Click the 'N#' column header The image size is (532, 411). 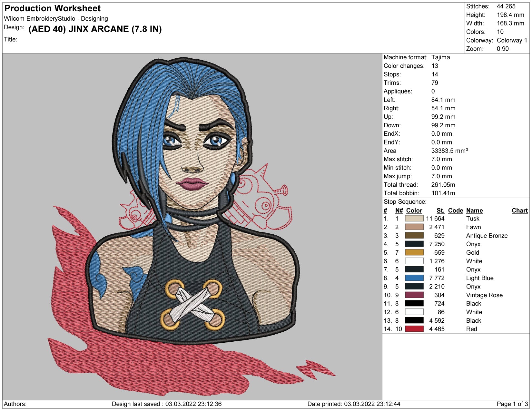[399, 210]
